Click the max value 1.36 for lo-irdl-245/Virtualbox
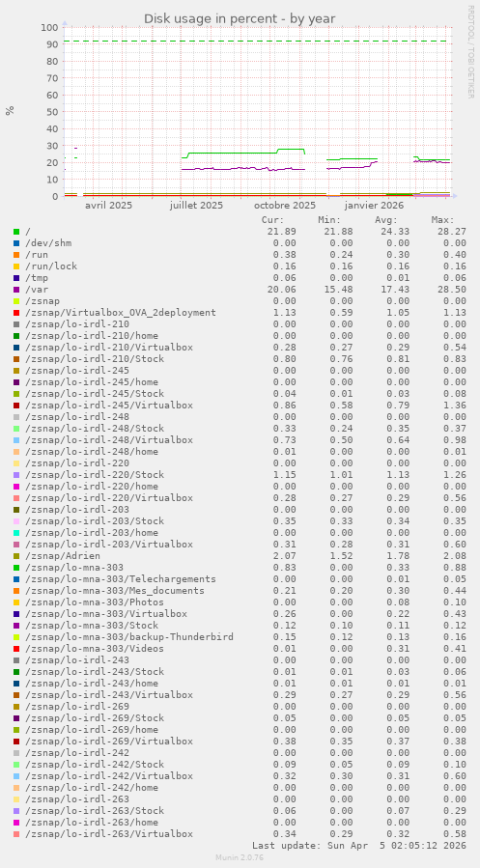 coord(455,406)
